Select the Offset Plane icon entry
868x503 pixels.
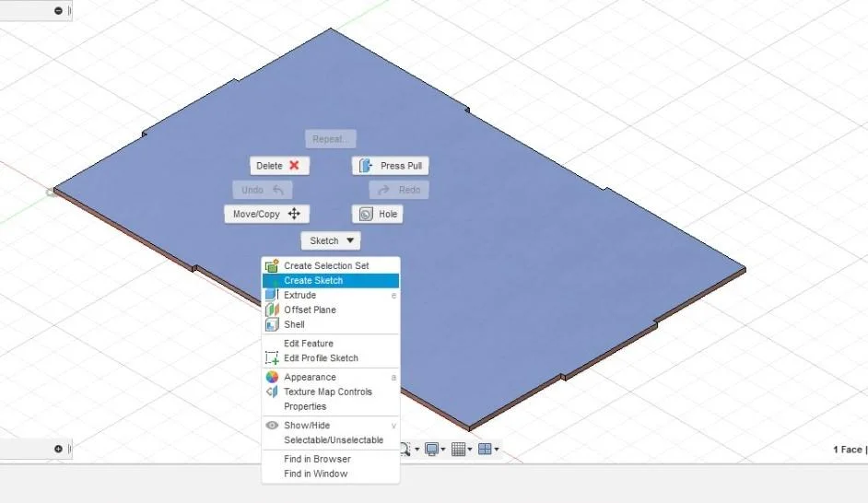tap(272, 310)
